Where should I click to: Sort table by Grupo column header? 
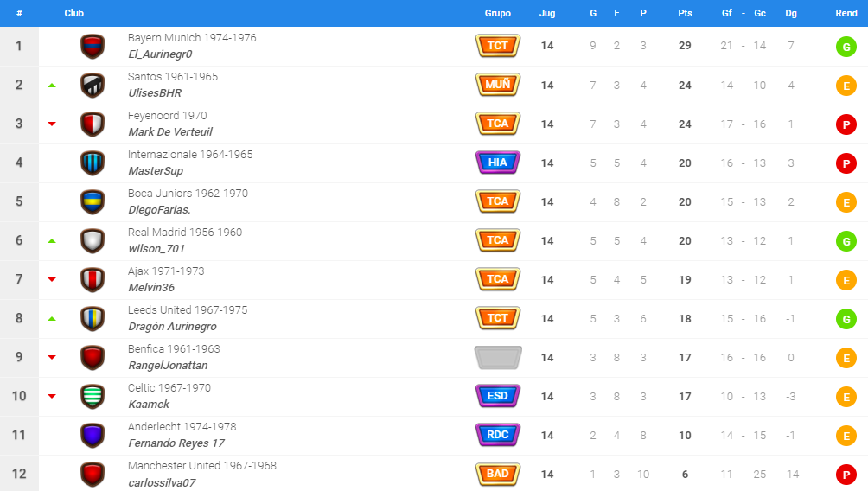[x=498, y=13]
